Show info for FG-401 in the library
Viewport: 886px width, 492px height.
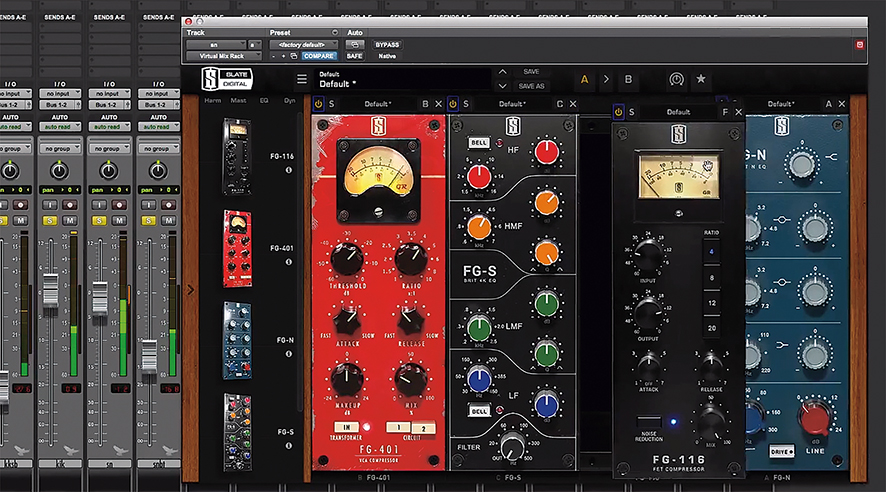pyautogui.click(x=289, y=262)
